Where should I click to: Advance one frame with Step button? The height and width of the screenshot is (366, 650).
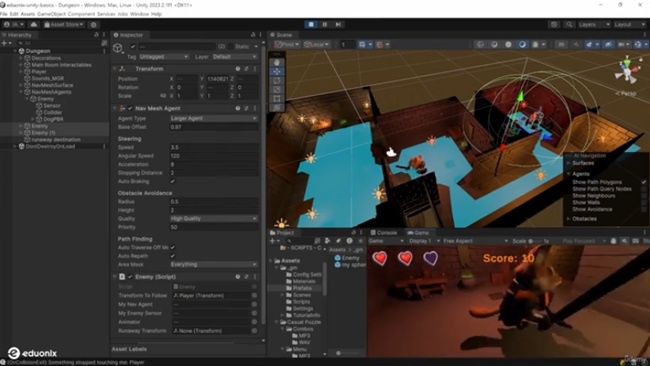point(338,24)
